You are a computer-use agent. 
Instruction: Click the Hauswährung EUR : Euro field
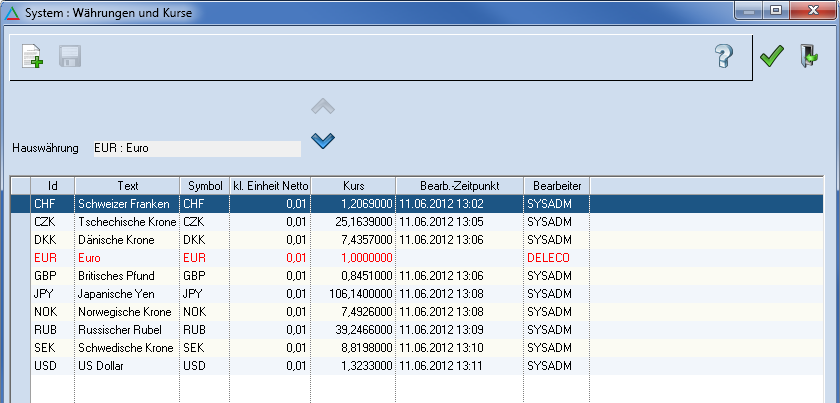(194, 149)
